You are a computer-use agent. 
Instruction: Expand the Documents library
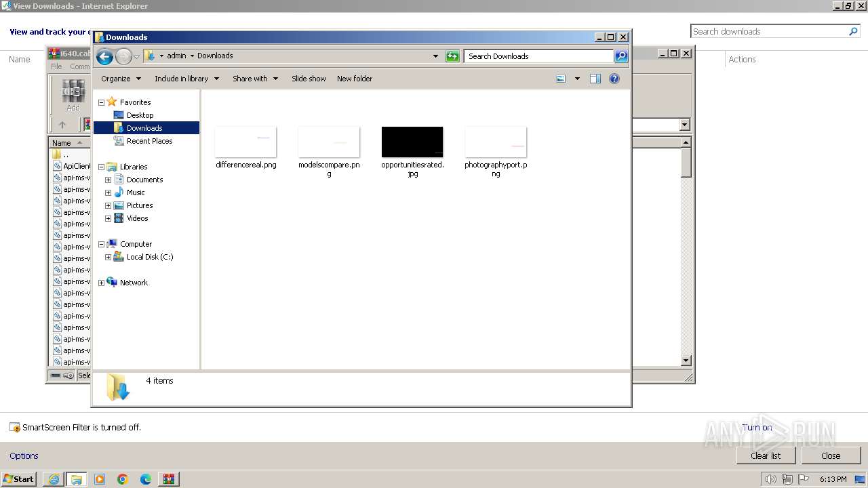click(108, 180)
